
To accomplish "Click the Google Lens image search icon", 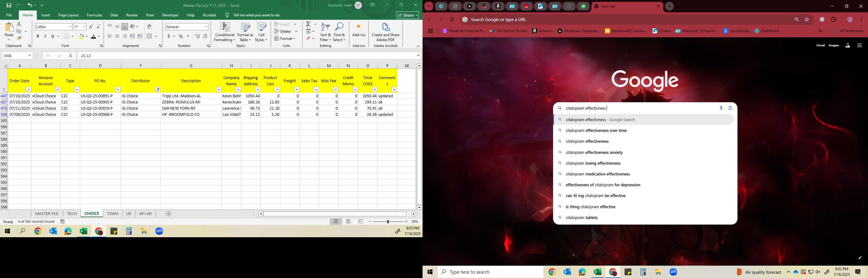I will tap(730, 108).
